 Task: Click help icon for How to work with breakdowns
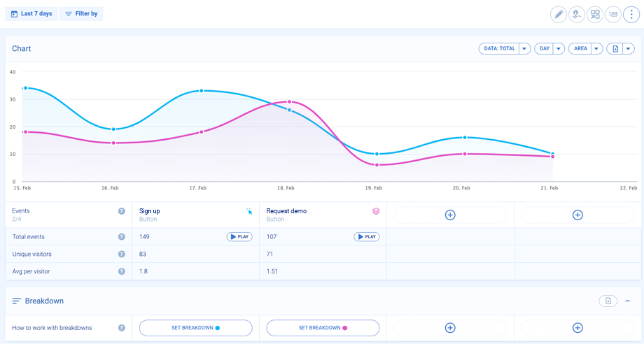[x=122, y=328]
